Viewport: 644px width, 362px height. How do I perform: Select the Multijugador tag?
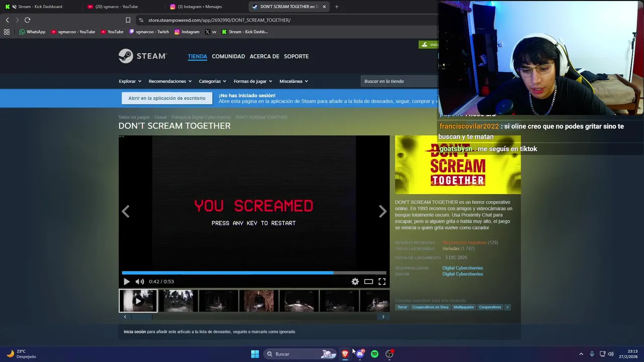pos(463,307)
